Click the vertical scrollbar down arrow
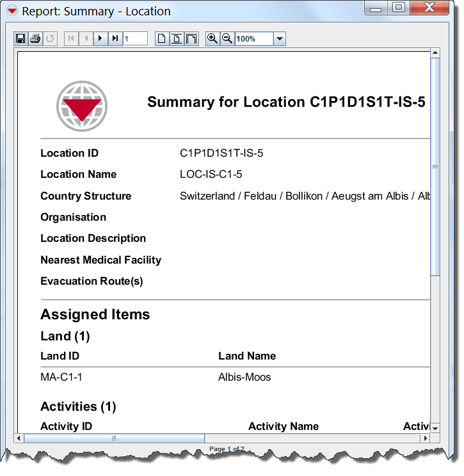This screenshot has width=464, height=476. coord(435,427)
